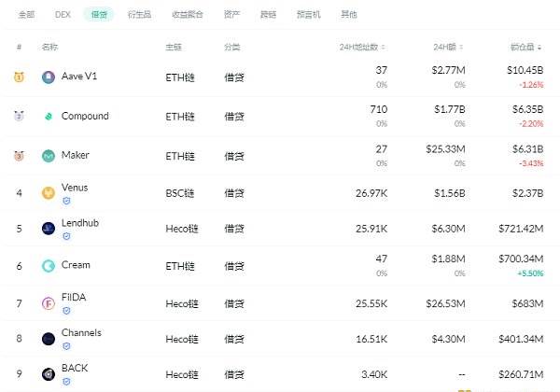Image resolution: width=560 pixels, height=392 pixels.
Task: Select the highlighted 借贷 lending tab
Action: [x=99, y=14]
